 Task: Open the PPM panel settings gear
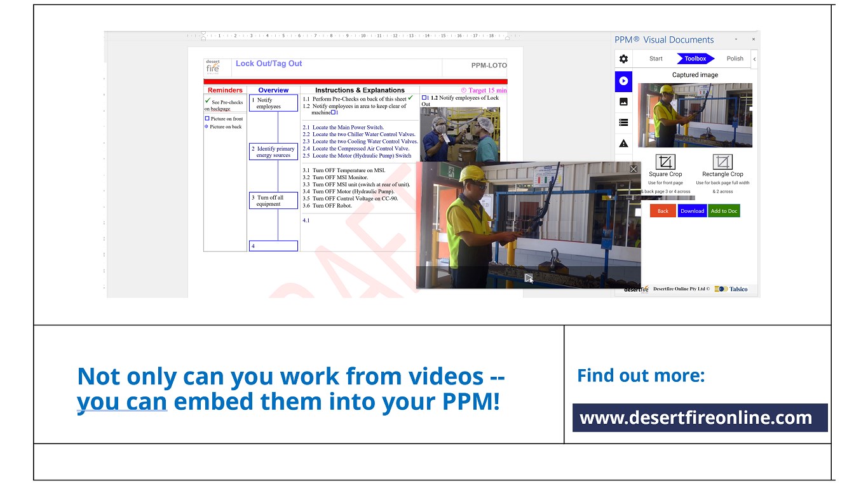[x=623, y=59]
